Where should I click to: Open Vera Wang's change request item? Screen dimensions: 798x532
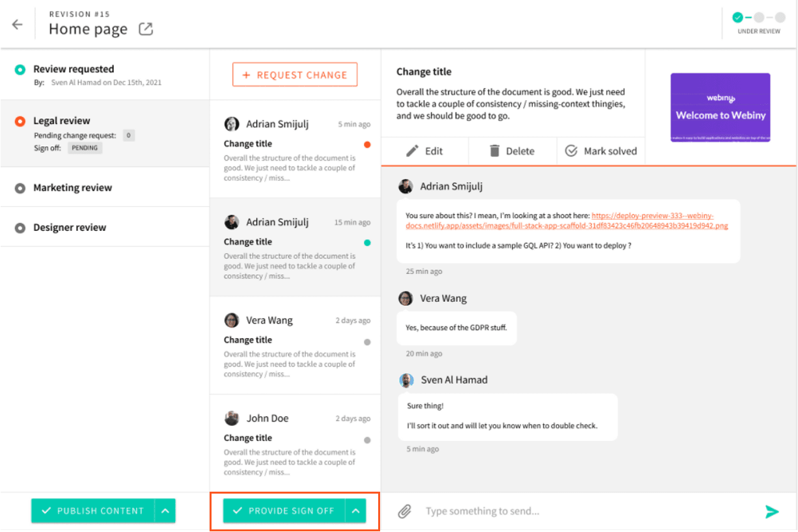coord(296,345)
